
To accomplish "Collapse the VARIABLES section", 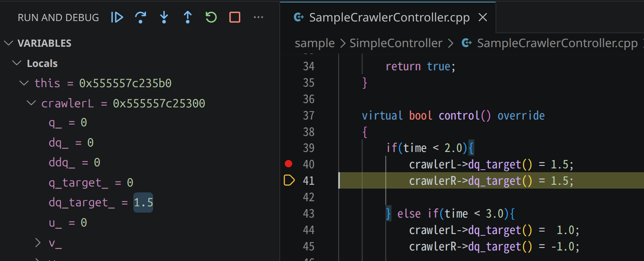I will coord(8,43).
